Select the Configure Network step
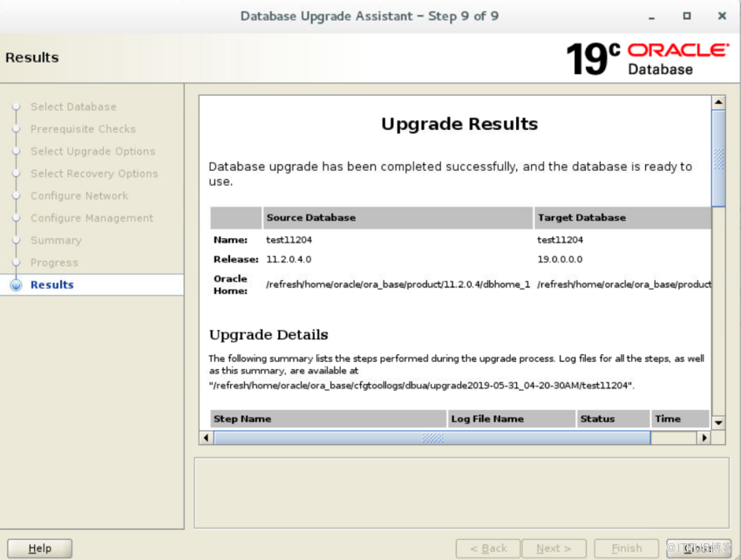This screenshot has width=741, height=560. tap(79, 196)
